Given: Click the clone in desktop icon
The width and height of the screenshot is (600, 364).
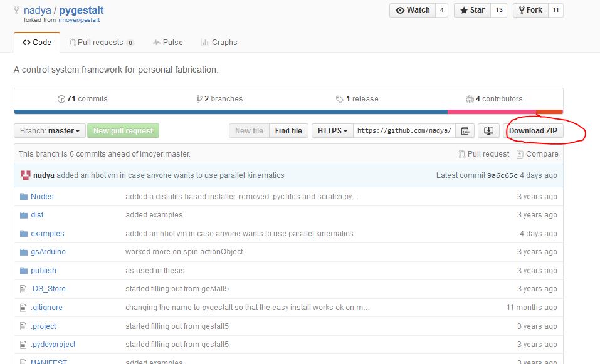Looking at the screenshot, I should click(488, 131).
